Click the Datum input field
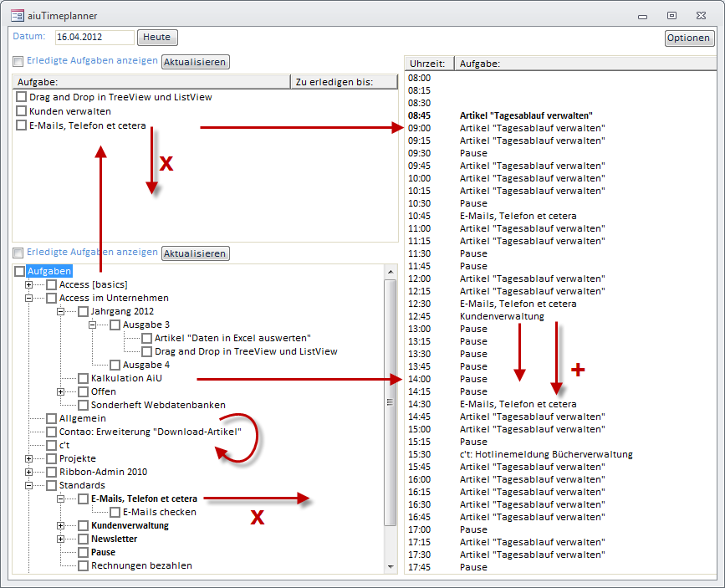 pos(94,38)
